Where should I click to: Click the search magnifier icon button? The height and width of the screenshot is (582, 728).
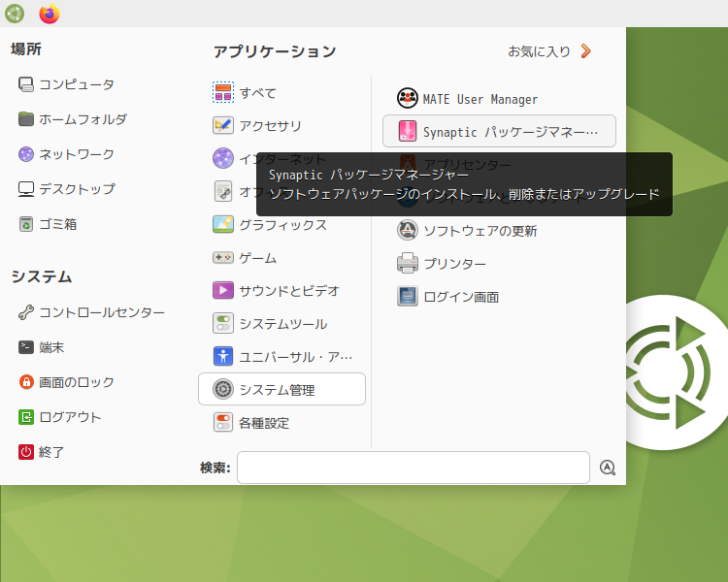608,468
